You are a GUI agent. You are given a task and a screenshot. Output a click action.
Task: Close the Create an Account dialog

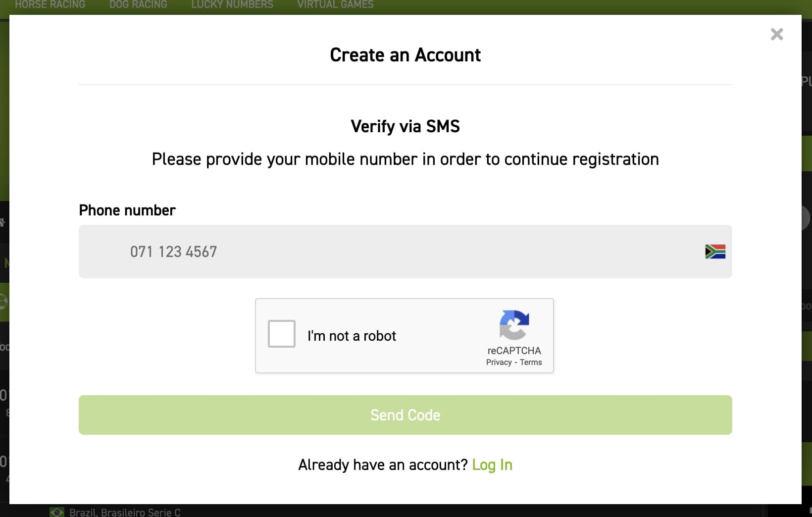click(777, 34)
